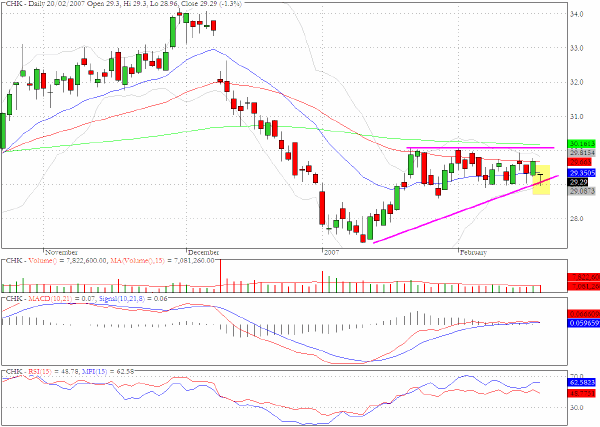
Task: Click the red 0.066608 MACD value tag
Action: point(584,314)
